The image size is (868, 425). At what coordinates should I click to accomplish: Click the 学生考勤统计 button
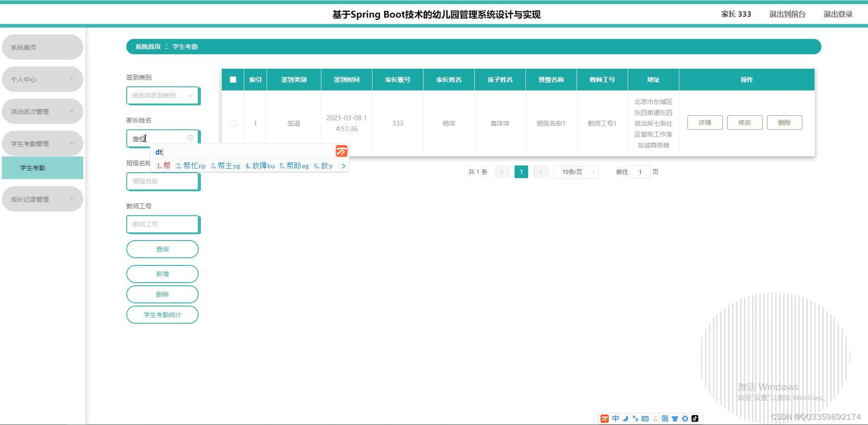(162, 315)
